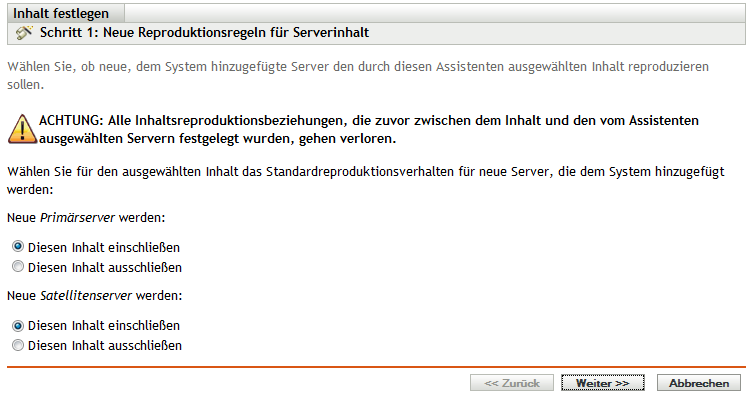This screenshot has width=753, height=397.
Task: Continue with the 'Weiter >>' button
Action: point(603,383)
